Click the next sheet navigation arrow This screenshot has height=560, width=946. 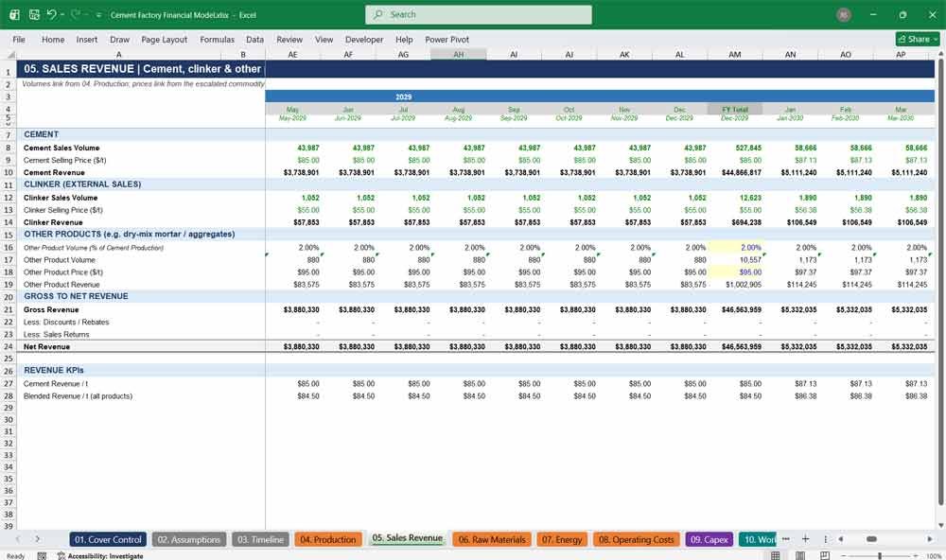(38, 539)
